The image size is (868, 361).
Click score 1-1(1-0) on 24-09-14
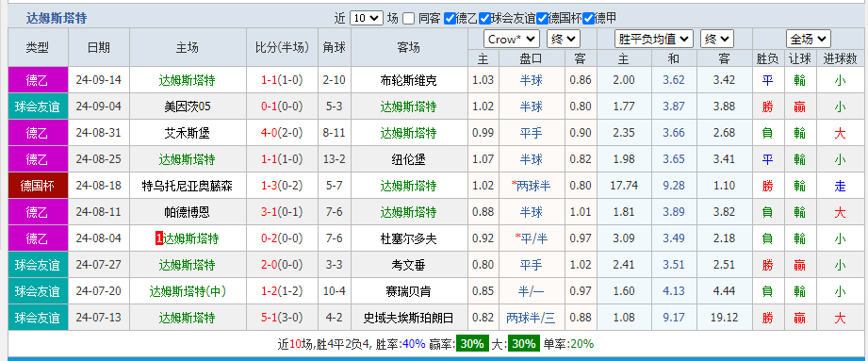tap(283, 80)
